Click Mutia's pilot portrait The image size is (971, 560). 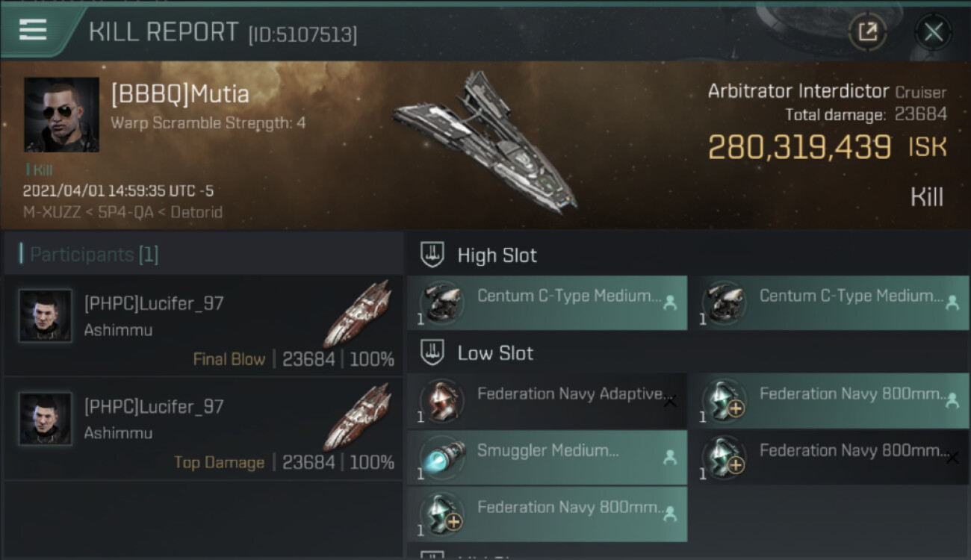(61, 114)
